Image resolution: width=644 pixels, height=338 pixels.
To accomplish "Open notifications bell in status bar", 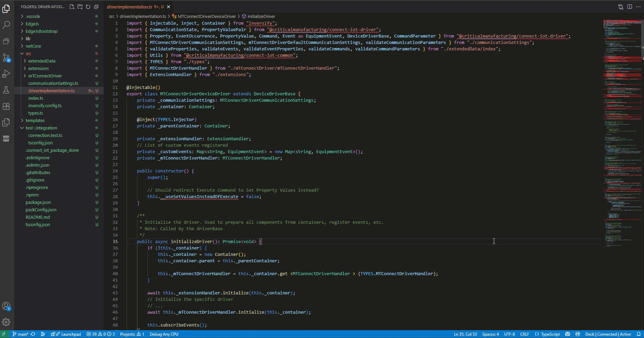I will 639,334.
